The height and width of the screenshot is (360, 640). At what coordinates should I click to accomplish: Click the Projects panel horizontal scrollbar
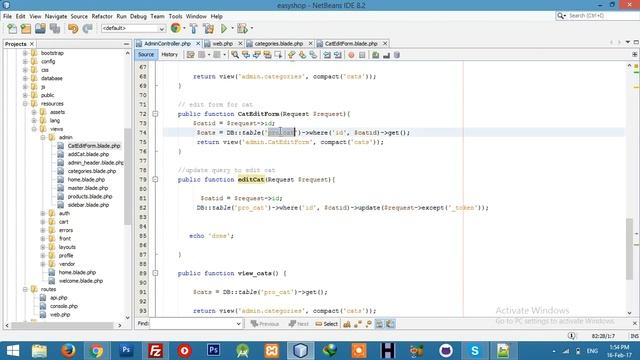point(62,325)
